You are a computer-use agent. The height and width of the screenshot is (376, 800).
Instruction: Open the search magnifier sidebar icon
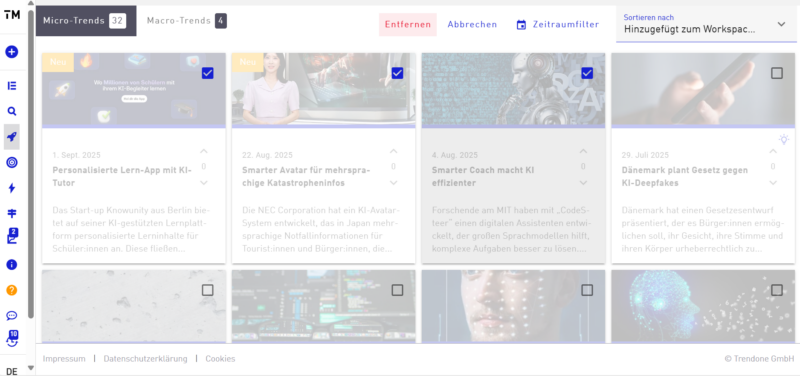tap(12, 111)
